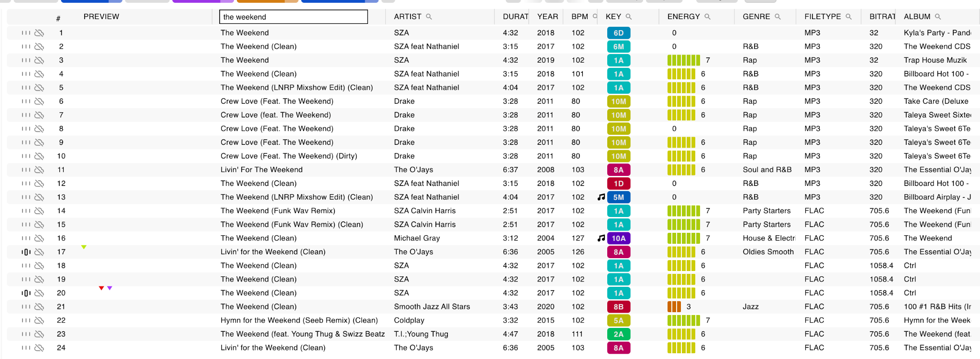Click the ALBUM column search magnifier
The height and width of the screenshot is (359, 980).
click(938, 17)
